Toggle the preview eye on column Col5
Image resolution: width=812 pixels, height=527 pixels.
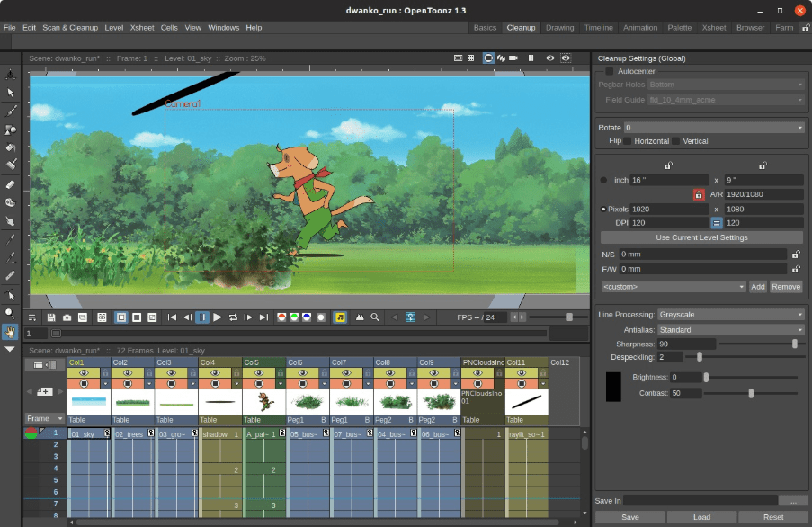click(257, 372)
